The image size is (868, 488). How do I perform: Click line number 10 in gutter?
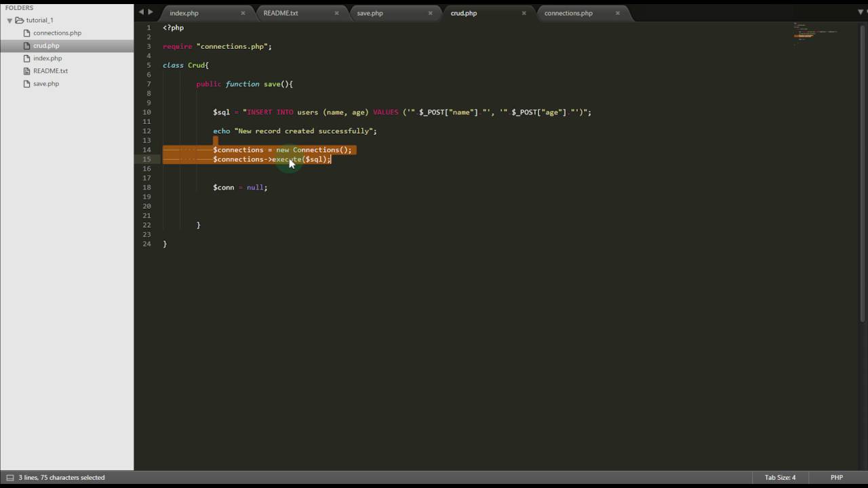tap(146, 112)
